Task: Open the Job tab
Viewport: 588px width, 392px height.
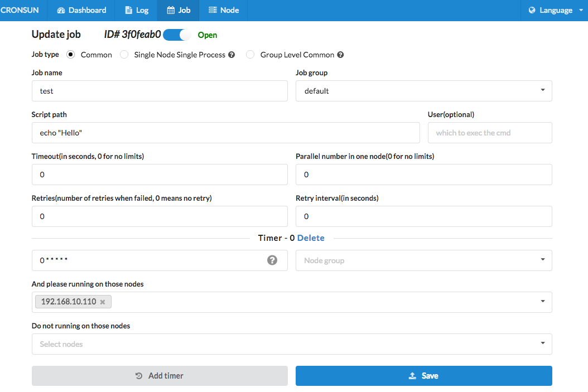Action: click(179, 10)
